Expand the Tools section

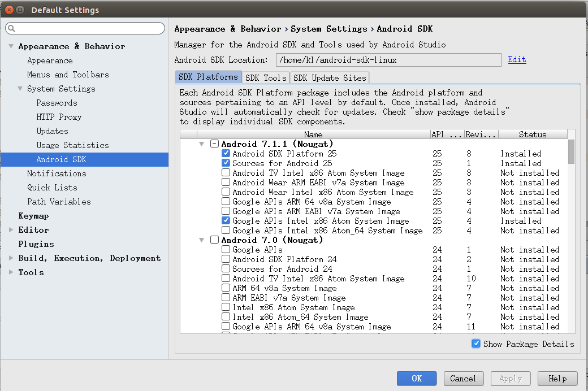11,272
